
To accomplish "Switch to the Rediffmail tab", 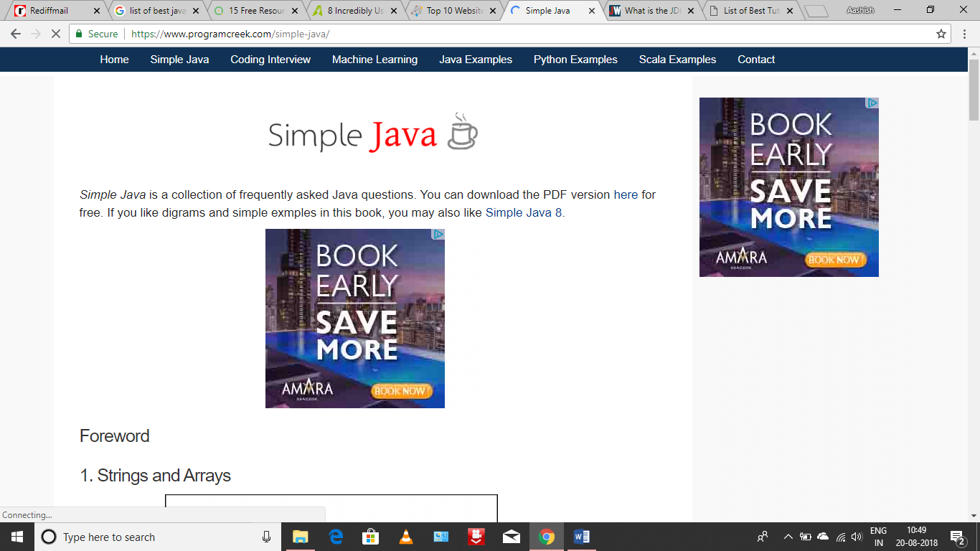I will (x=57, y=11).
